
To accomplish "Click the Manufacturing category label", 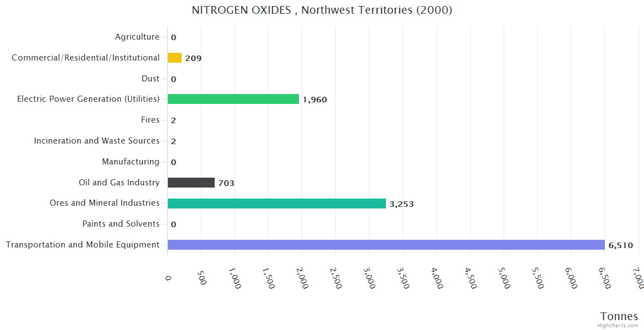I will (130, 162).
